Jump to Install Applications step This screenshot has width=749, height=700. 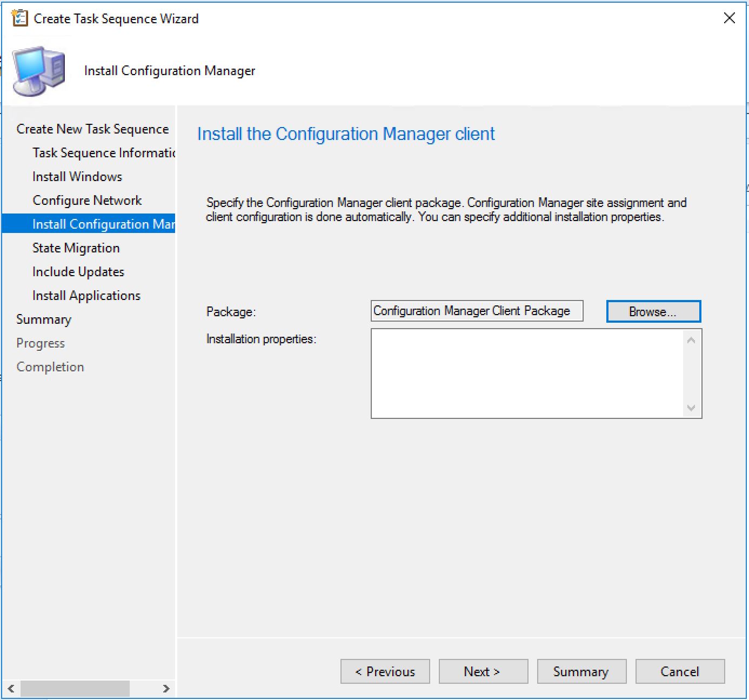pyautogui.click(x=86, y=296)
